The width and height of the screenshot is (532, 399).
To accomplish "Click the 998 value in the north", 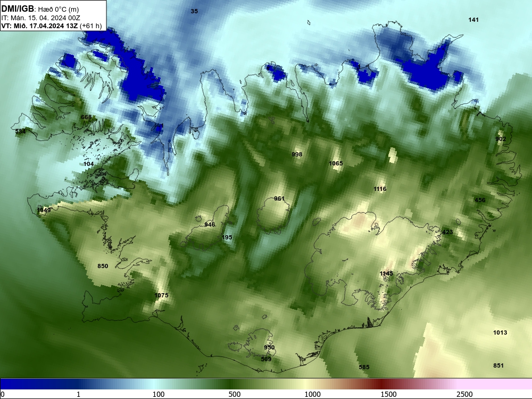I will point(297,154).
